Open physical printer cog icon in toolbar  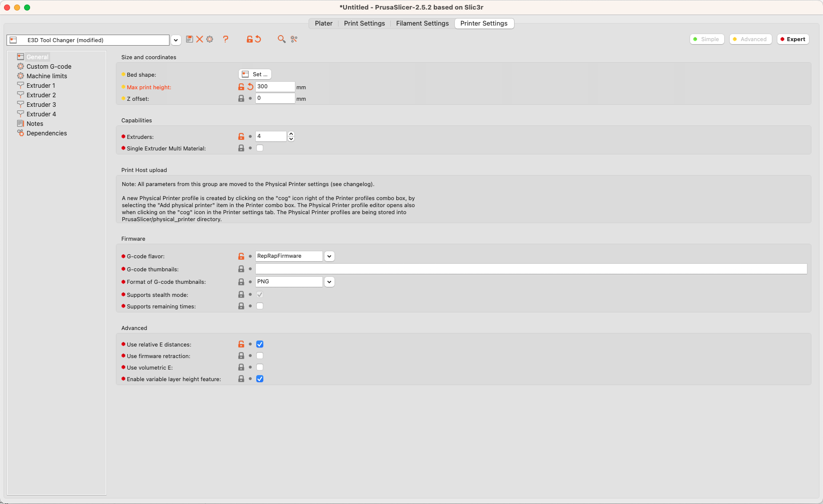(x=210, y=39)
